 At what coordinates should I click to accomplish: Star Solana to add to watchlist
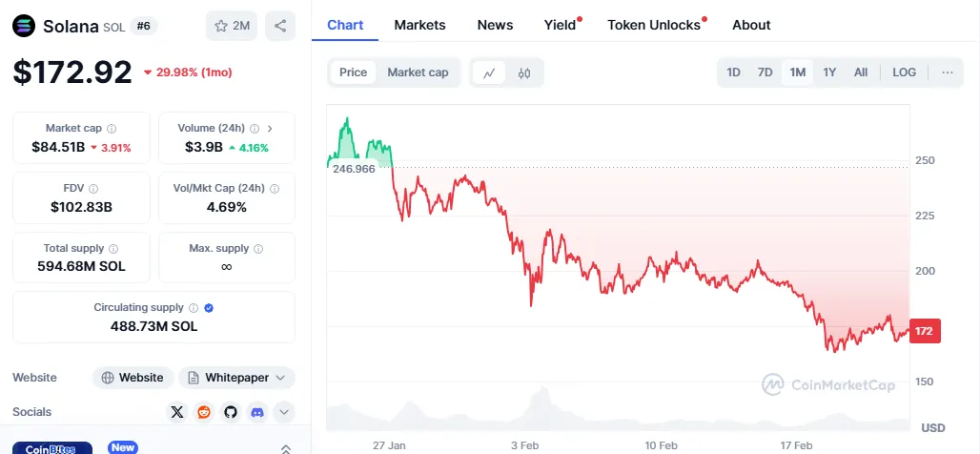pyautogui.click(x=232, y=26)
